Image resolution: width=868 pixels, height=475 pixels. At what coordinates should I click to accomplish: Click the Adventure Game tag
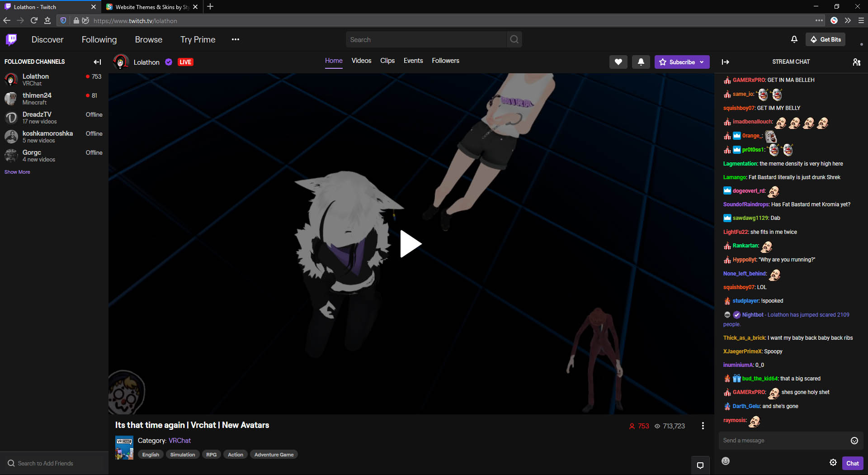click(274, 455)
